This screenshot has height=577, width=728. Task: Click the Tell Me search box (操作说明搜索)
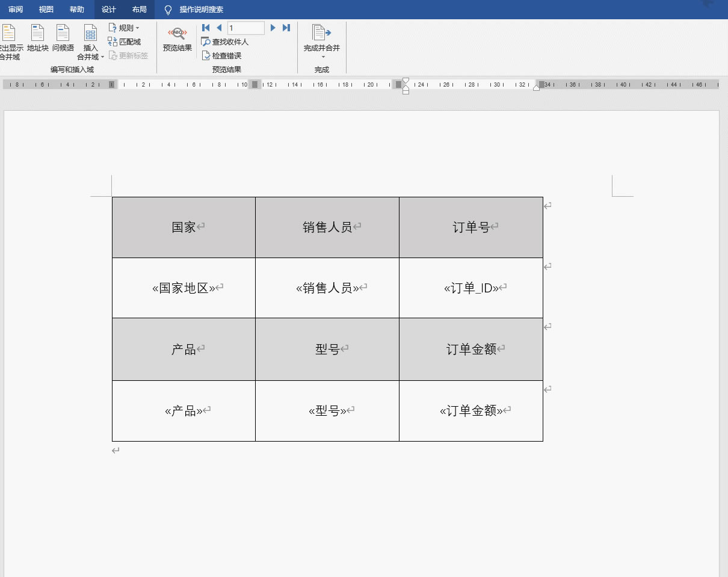201,10
